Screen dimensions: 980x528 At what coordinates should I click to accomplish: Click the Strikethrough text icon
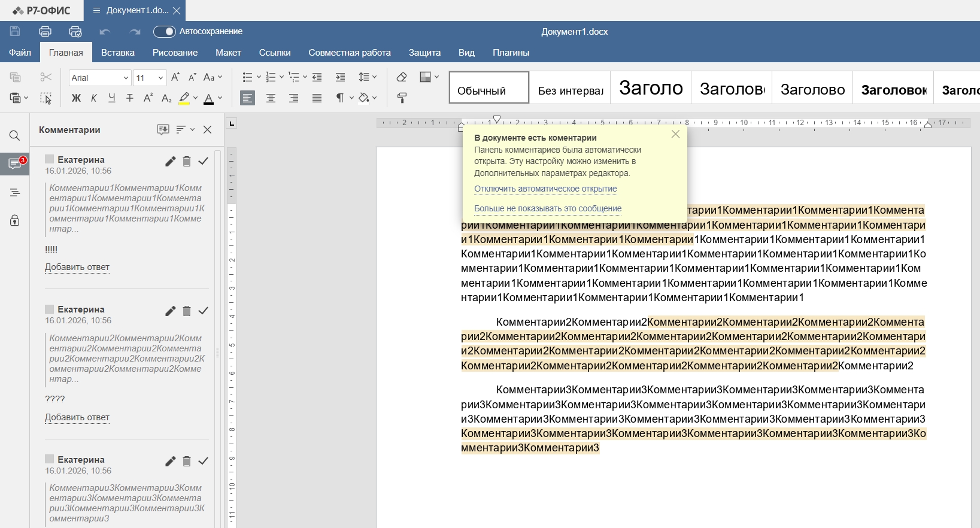(130, 98)
